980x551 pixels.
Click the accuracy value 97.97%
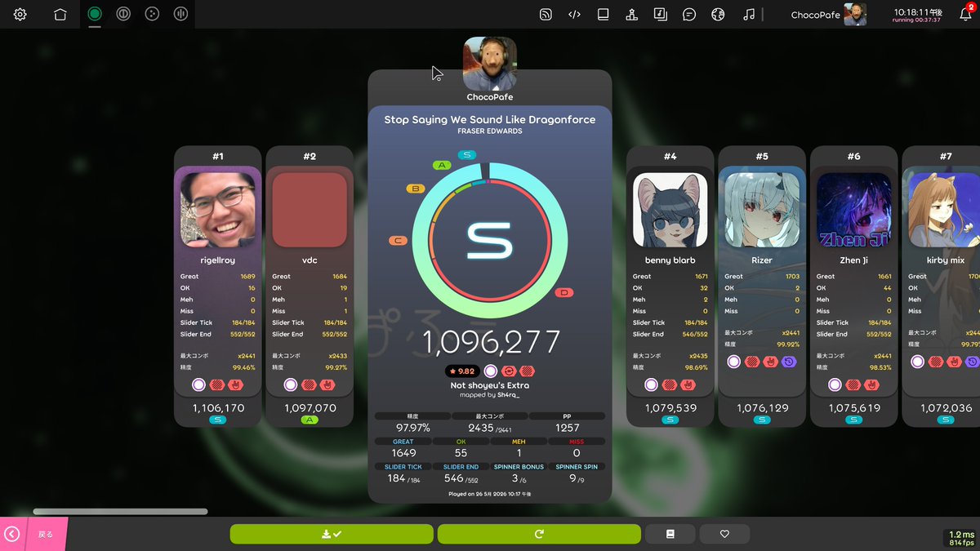412,428
